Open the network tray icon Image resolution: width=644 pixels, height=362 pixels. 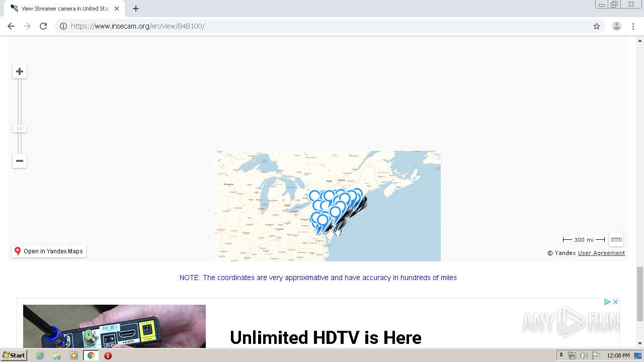point(572,355)
